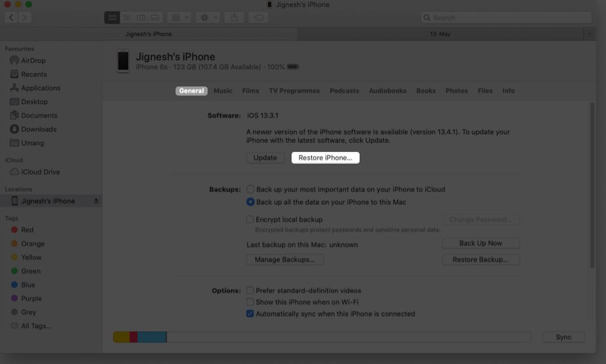The image size is (606, 364).
Task: Switch to icon view in toolbar
Action: [112, 18]
